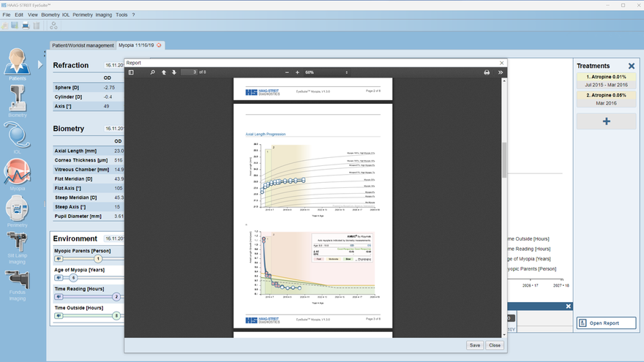This screenshot has height=362, width=644.
Task: Go to next page in report
Action: [x=174, y=72]
